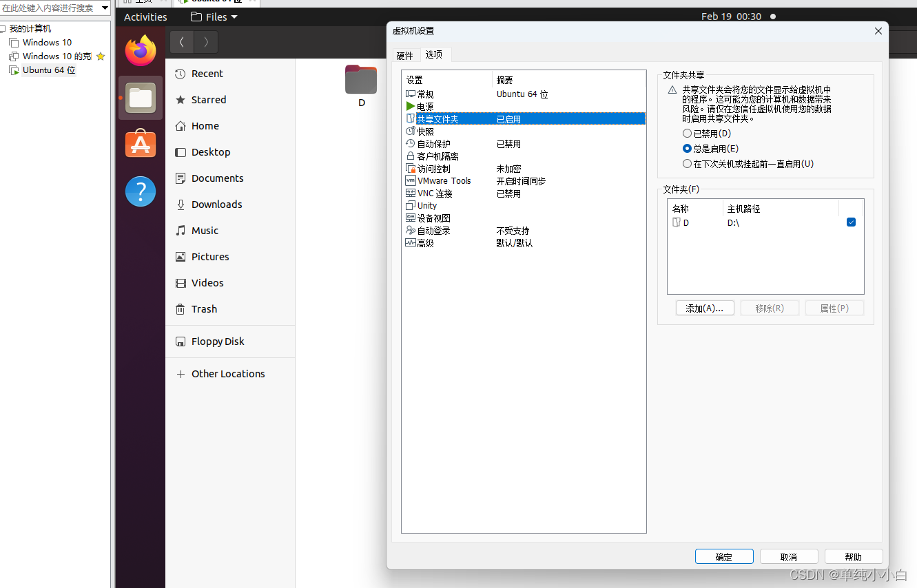This screenshot has height=588, width=917.
Task: Click the 取消 button
Action: click(x=789, y=557)
